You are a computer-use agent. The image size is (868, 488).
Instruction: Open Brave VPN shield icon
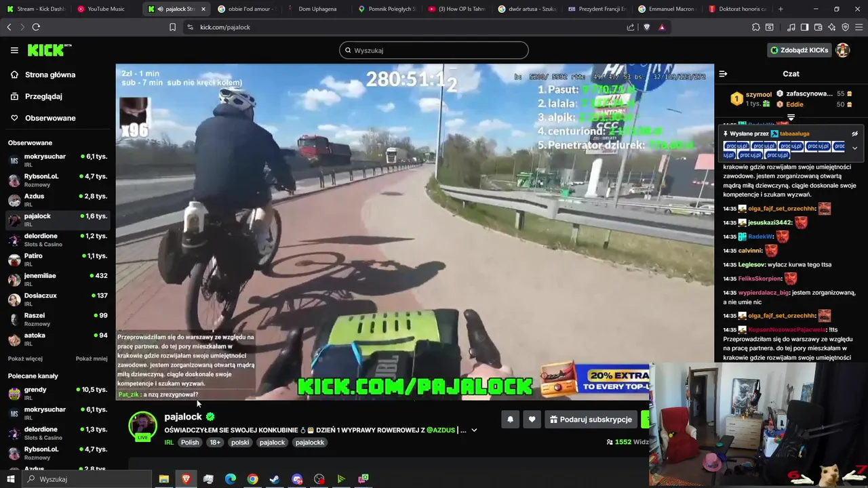point(846,27)
